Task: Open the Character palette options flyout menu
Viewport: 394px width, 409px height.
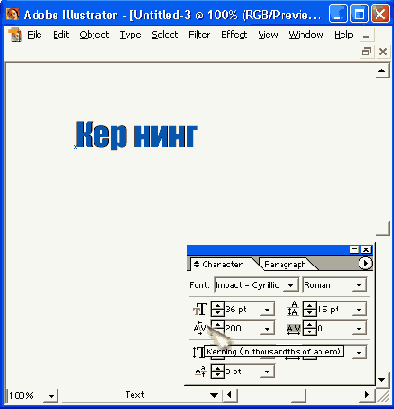Action: [365, 263]
